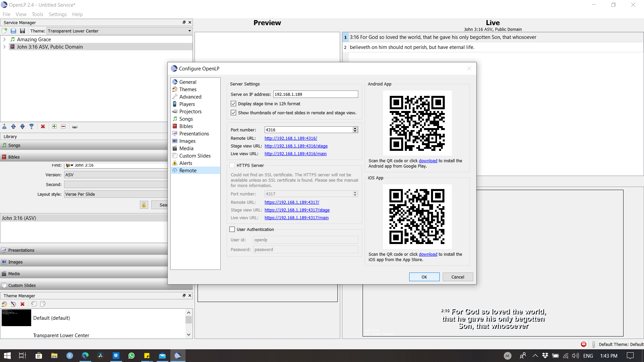Open the remote URL http://192.168.1.189:4316/
644x362 pixels.
[290, 138]
